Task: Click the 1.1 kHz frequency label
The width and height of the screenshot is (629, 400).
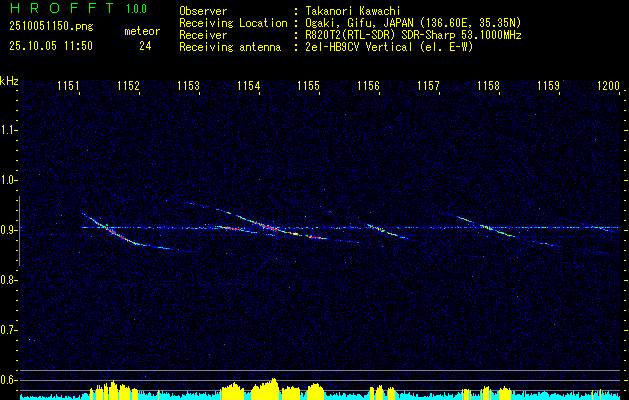Action: pyautogui.click(x=8, y=130)
